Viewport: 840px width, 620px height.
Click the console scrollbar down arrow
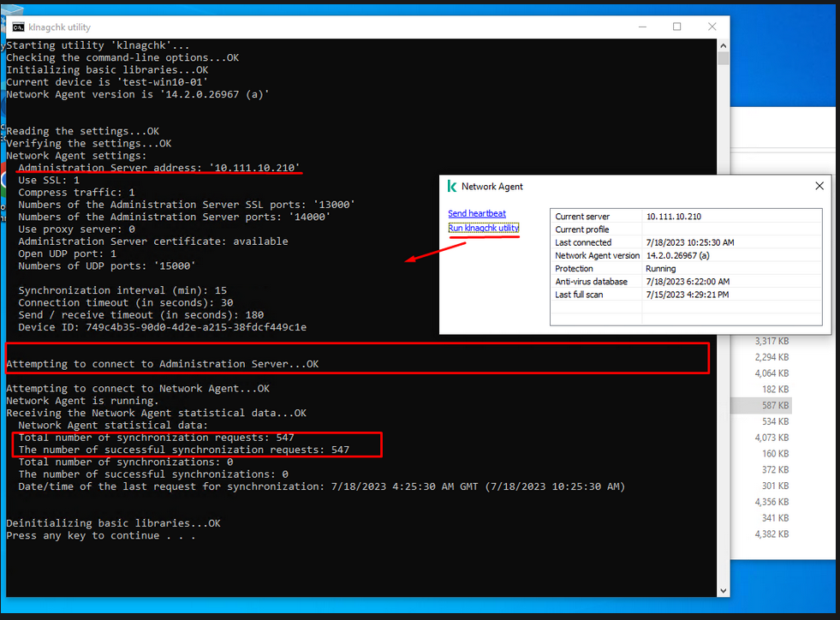coord(724,591)
